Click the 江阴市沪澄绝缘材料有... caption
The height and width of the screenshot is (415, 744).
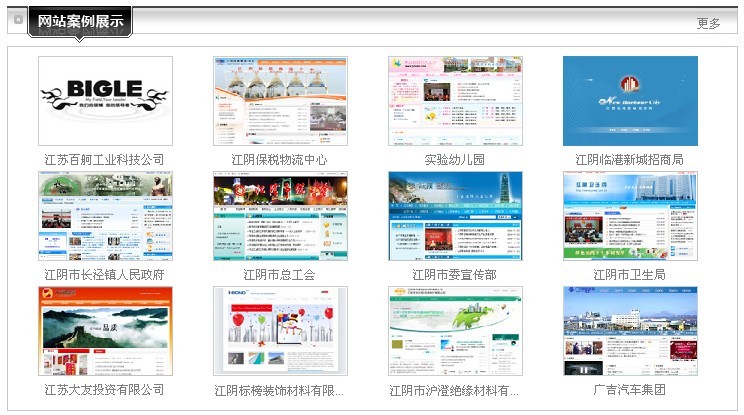tap(455, 390)
